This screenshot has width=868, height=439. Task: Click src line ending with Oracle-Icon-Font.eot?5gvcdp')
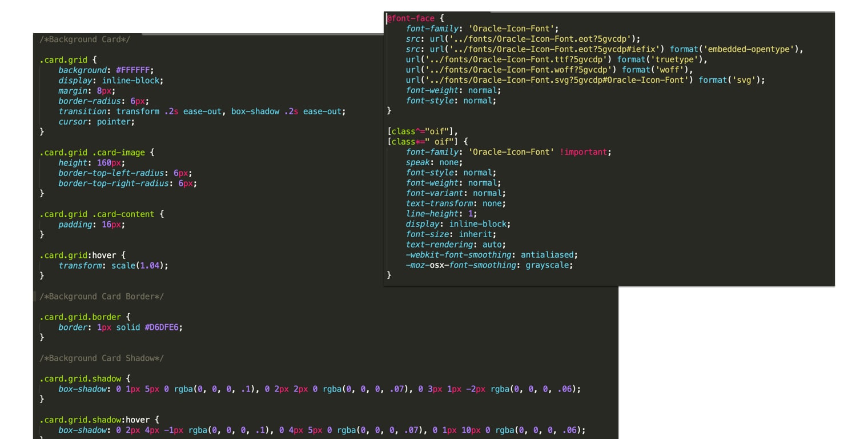(x=523, y=39)
